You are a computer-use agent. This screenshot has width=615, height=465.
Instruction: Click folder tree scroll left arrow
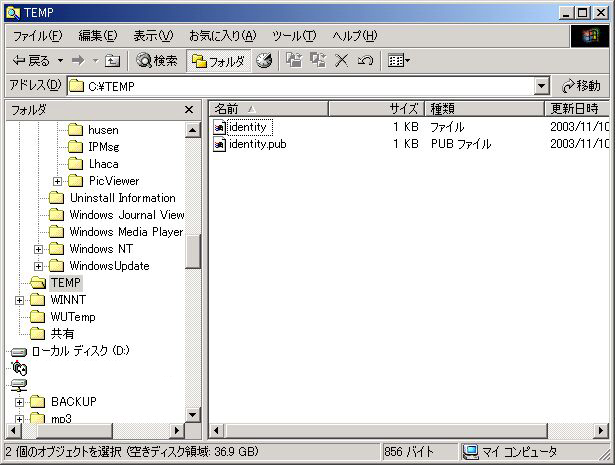pyautogui.click(x=14, y=431)
